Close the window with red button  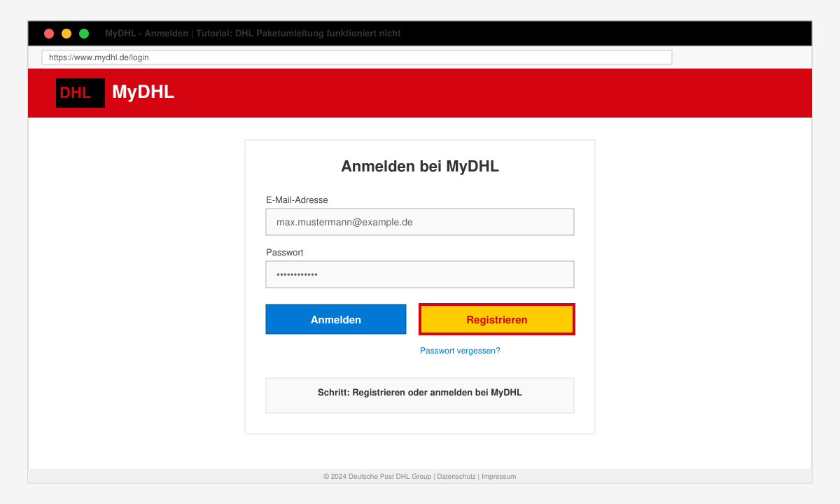tap(49, 34)
